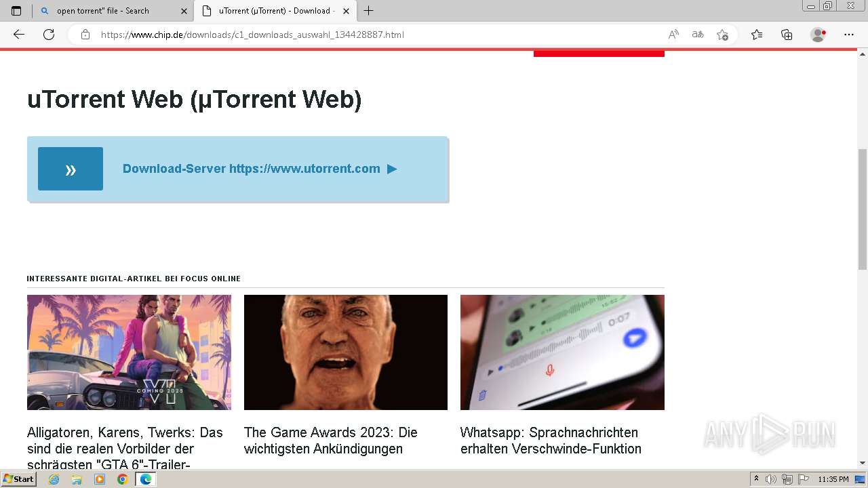Reload the page with refresh icon
The image size is (868, 488).
[49, 35]
